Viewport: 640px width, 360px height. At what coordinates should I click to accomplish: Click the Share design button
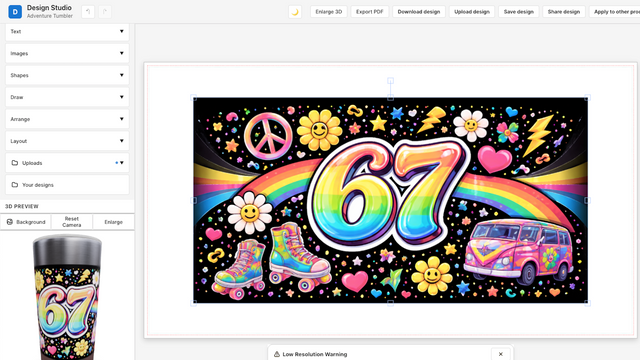point(564,12)
